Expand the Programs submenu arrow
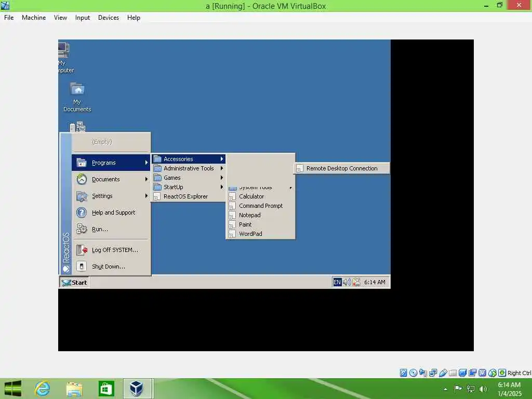 (146, 163)
